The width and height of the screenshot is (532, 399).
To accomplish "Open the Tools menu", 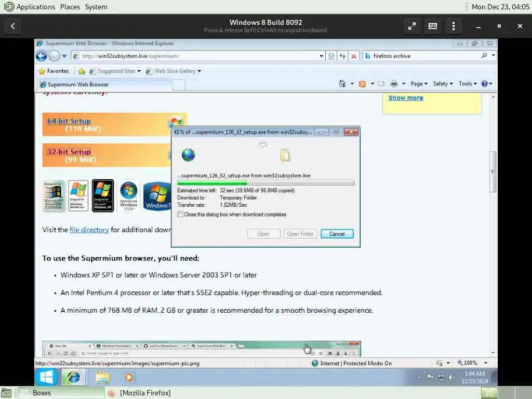I will coord(468,84).
